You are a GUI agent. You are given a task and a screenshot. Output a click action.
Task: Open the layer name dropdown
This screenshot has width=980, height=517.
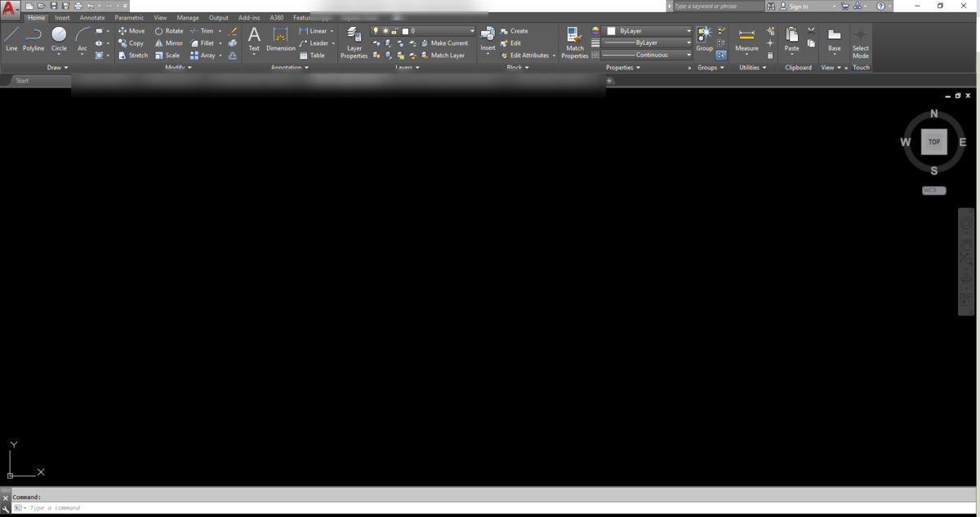click(423, 31)
